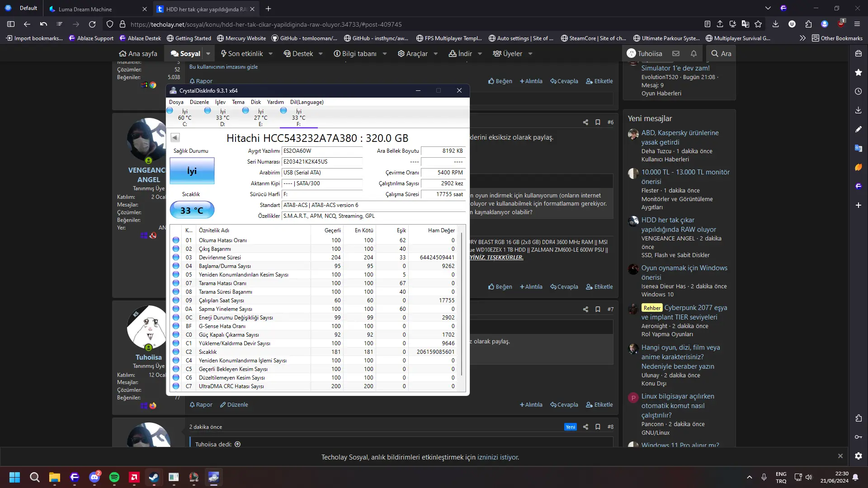Click izninizi istiyor link in banner
This screenshot has width=868, height=488.
click(498, 457)
